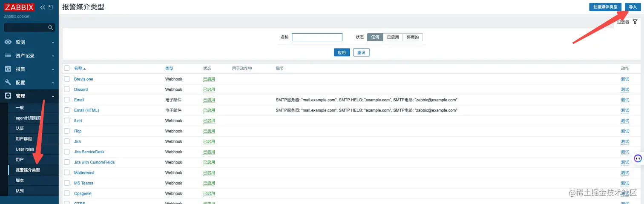Click 测试 link in MS Teams row
644x204 pixels.
625,183
